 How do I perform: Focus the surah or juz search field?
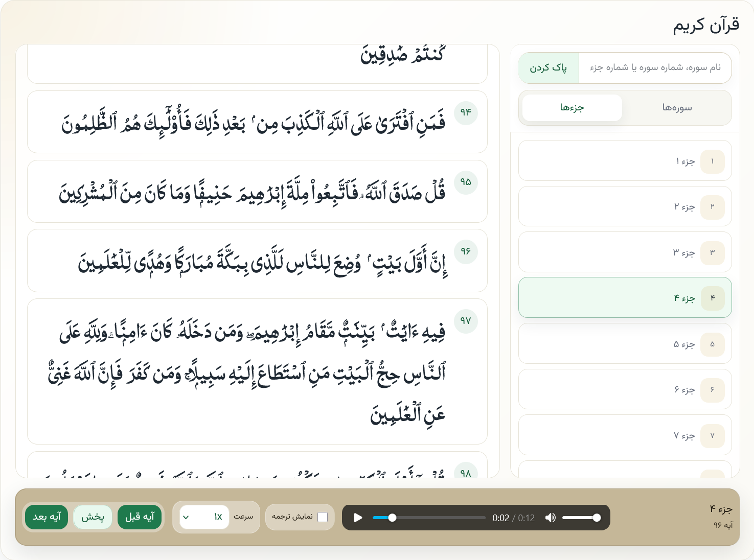655,68
